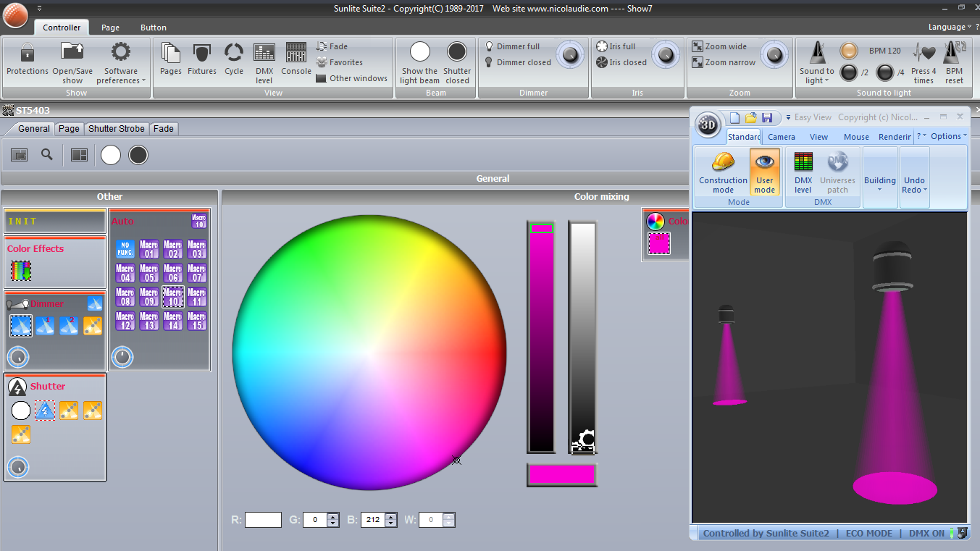Toggle the BPM /2 button

pyautogui.click(x=848, y=72)
